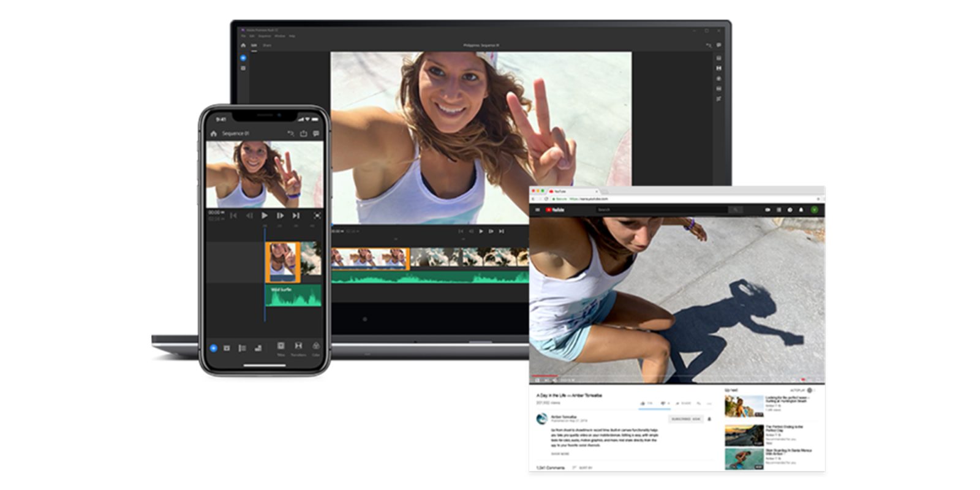The width and height of the screenshot is (980, 490).
Task: Click the YouTube search field
Action: pyautogui.click(x=661, y=209)
